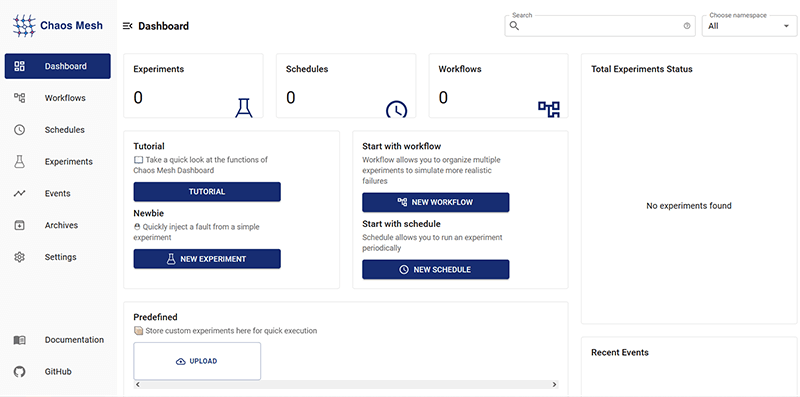Click the TUTORIAL button
Screen dimensions: 800x397
coord(207,192)
